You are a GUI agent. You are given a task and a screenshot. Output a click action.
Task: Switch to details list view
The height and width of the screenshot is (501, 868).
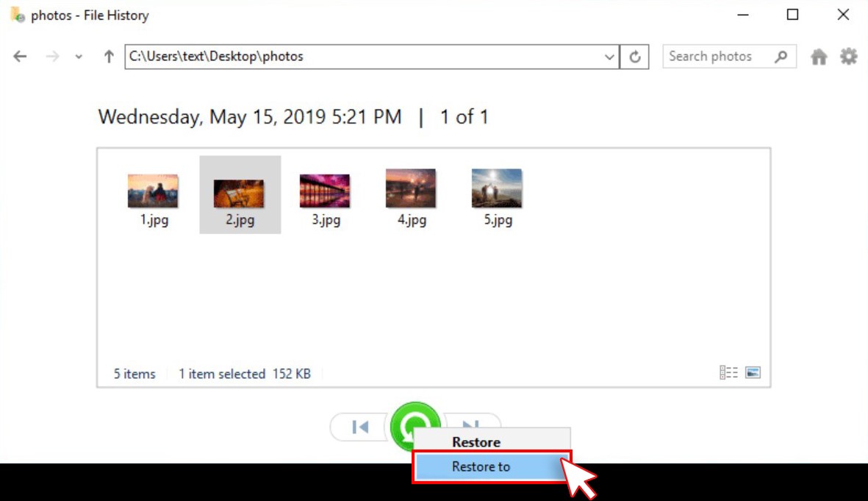point(728,373)
